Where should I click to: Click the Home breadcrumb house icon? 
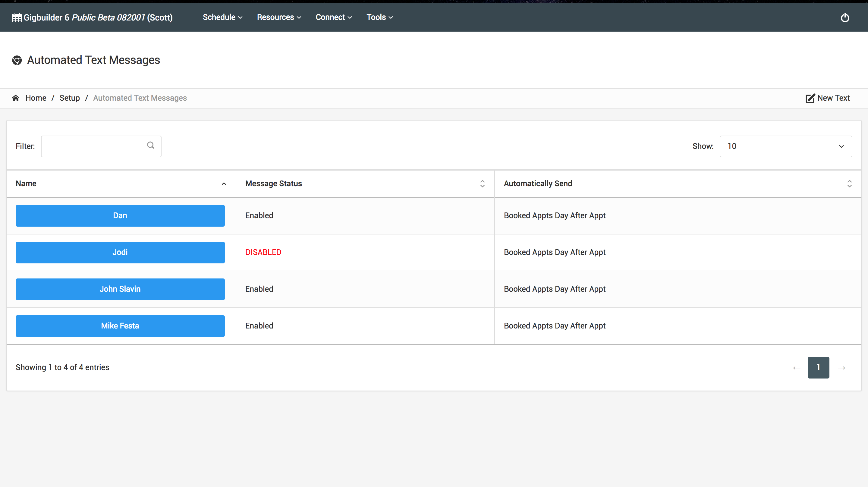[15, 98]
